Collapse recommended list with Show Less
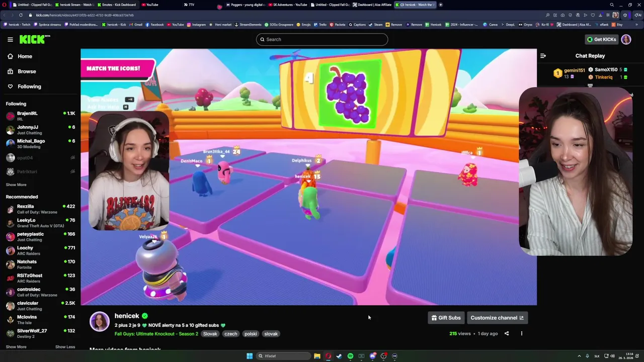Screen dimensions: 644x362 [x=65, y=347]
